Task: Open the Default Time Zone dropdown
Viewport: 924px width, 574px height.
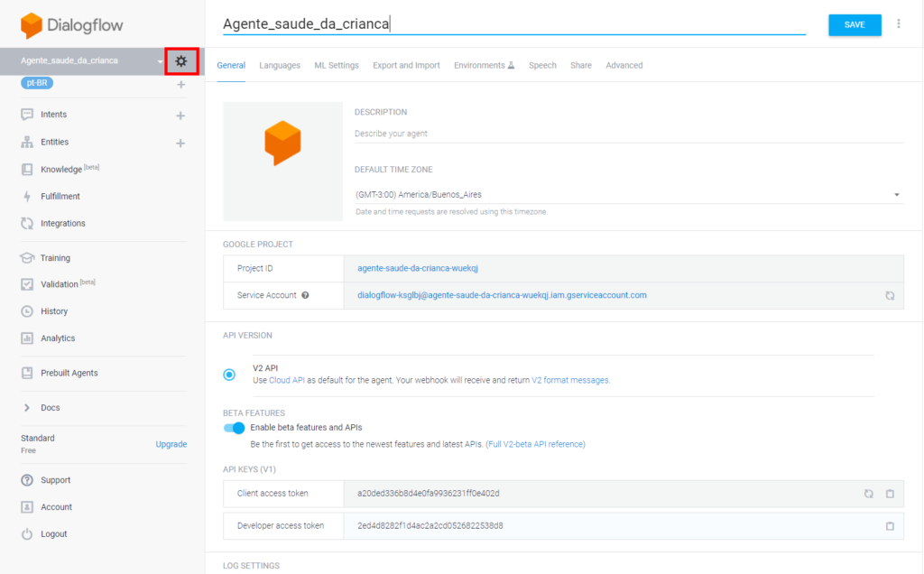Action: point(896,193)
